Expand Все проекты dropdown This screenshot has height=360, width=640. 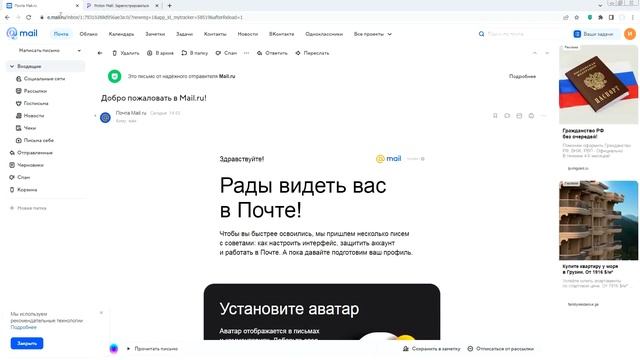pyautogui.click(x=373, y=34)
